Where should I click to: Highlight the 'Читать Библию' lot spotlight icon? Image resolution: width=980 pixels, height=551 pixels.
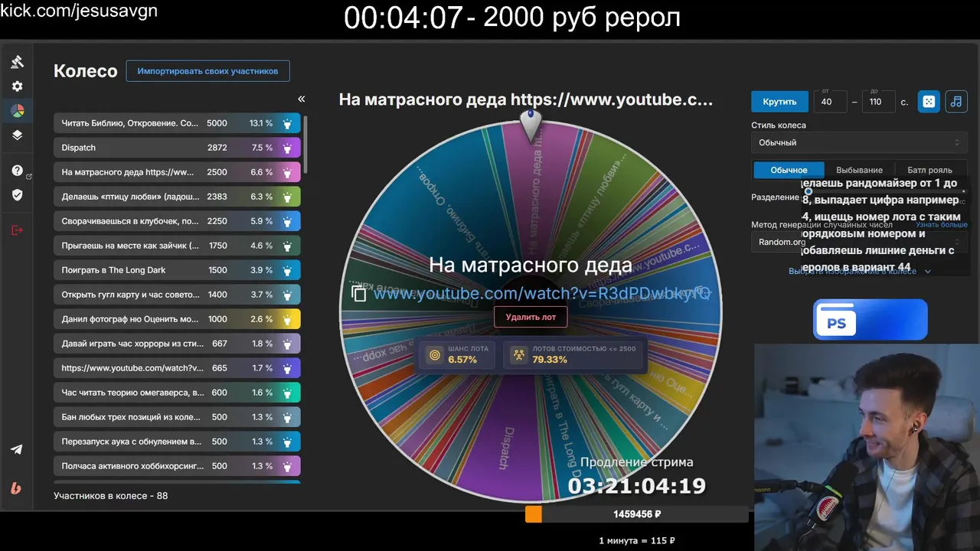click(287, 123)
